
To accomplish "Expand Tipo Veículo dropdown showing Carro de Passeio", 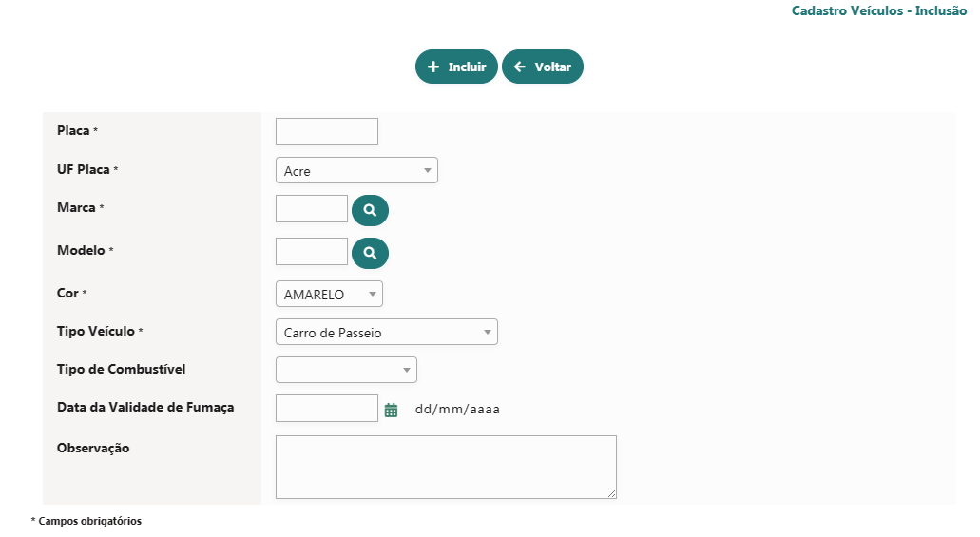I will click(386, 332).
